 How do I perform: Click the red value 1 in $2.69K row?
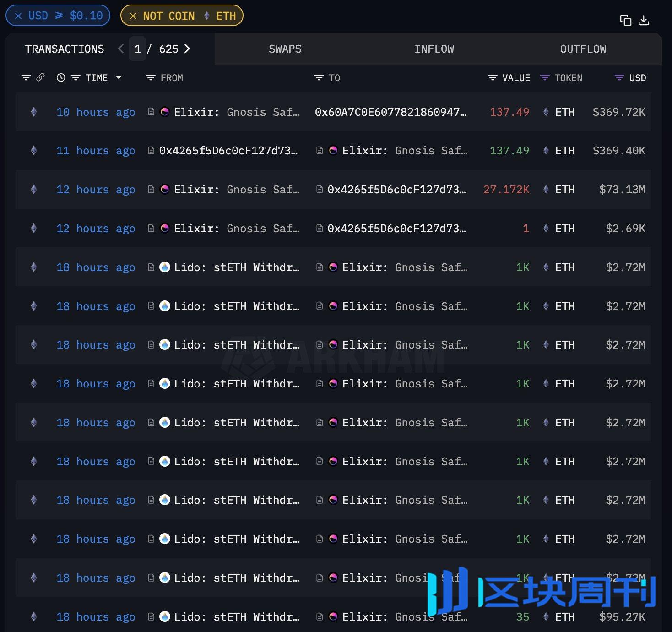coord(526,229)
